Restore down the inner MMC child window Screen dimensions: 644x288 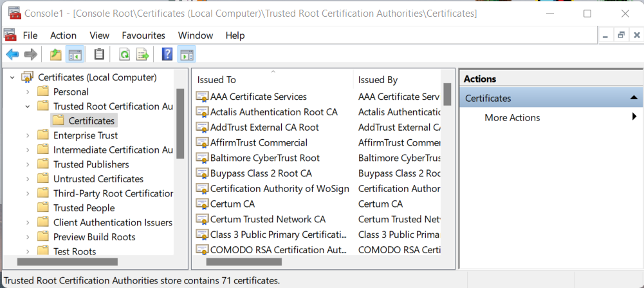click(x=621, y=35)
